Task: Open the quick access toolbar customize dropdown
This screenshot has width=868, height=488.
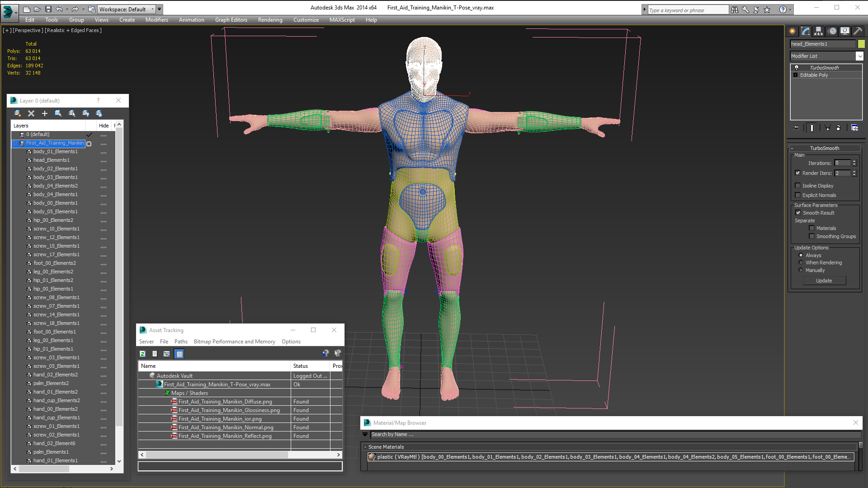Action: coord(159,9)
